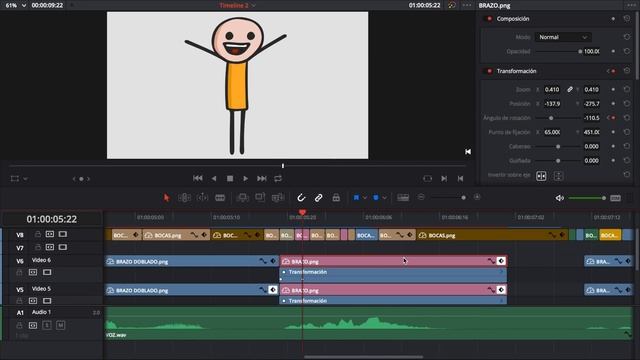640x360 pixels.
Task: Toggle the Position lock padlock icon
Action: point(336,198)
